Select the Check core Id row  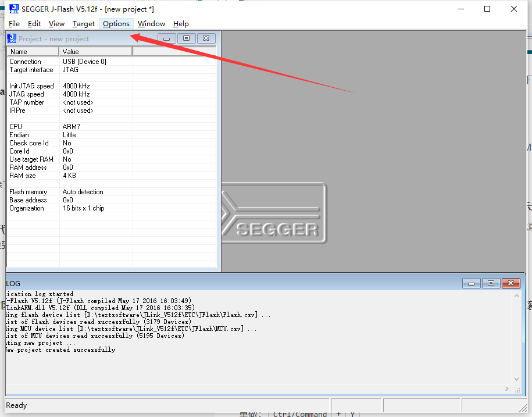pyautogui.click(x=111, y=143)
